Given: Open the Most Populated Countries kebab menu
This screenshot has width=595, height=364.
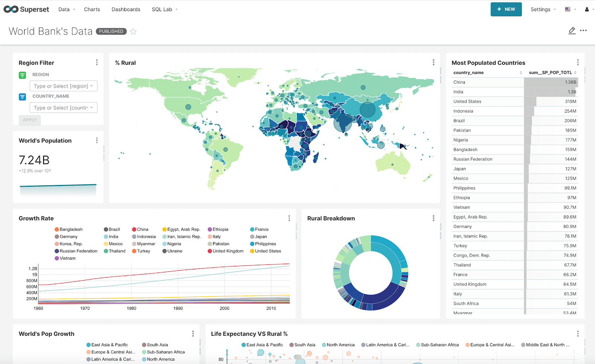Looking at the screenshot, I should point(578,62).
